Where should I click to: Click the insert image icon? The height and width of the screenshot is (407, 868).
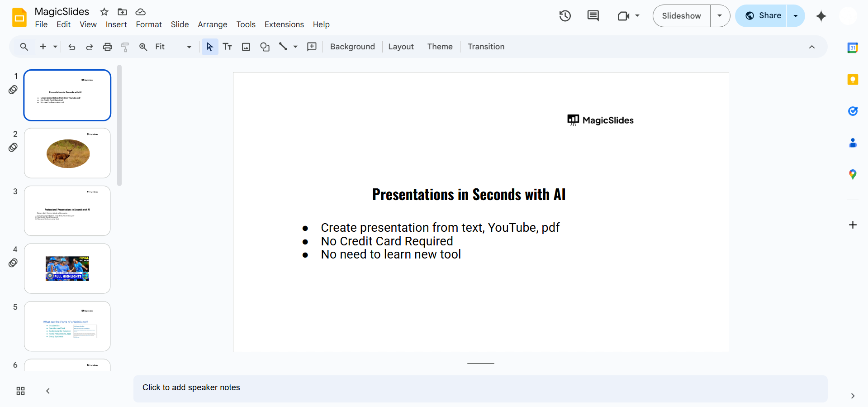coord(246,47)
